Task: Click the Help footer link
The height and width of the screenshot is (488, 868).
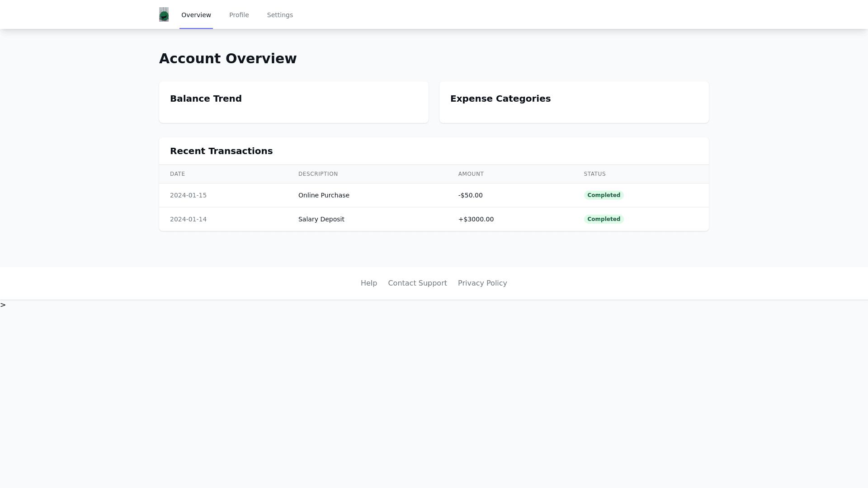Action: [368, 283]
